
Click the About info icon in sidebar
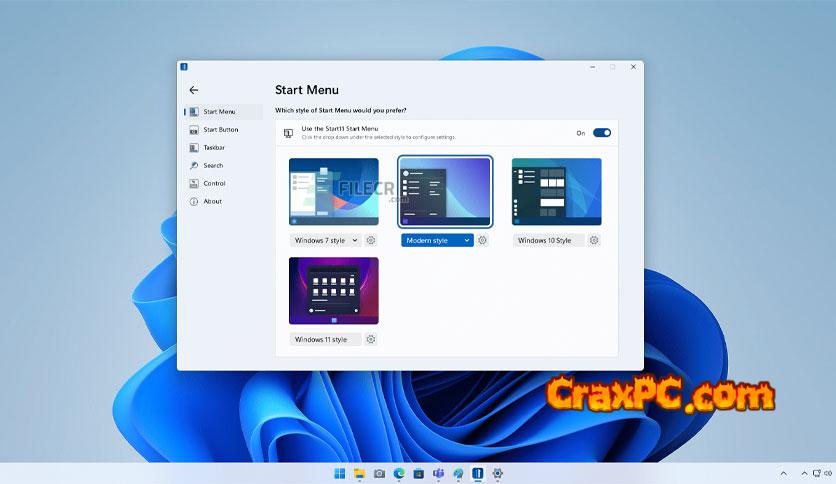tap(194, 201)
